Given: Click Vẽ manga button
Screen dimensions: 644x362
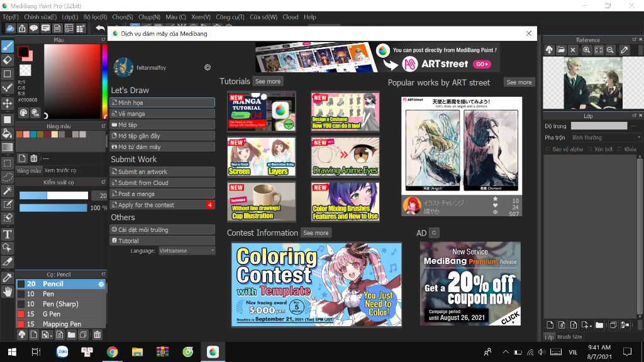Looking at the screenshot, I should 163,114.
